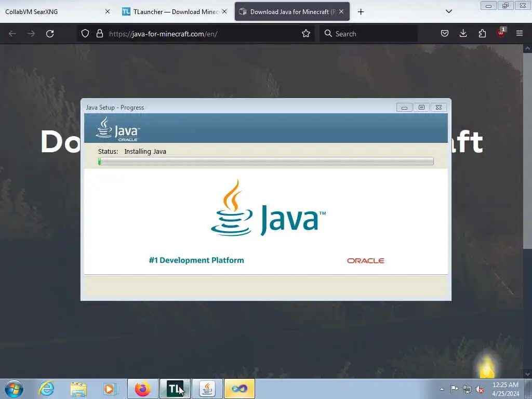
Task: Bookmark this page with the star
Action: pos(305,33)
